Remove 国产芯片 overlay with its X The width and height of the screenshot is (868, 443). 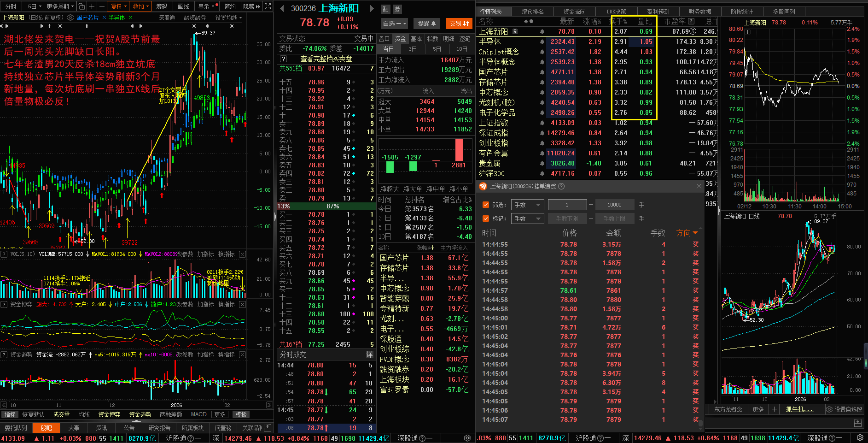[x=104, y=18]
